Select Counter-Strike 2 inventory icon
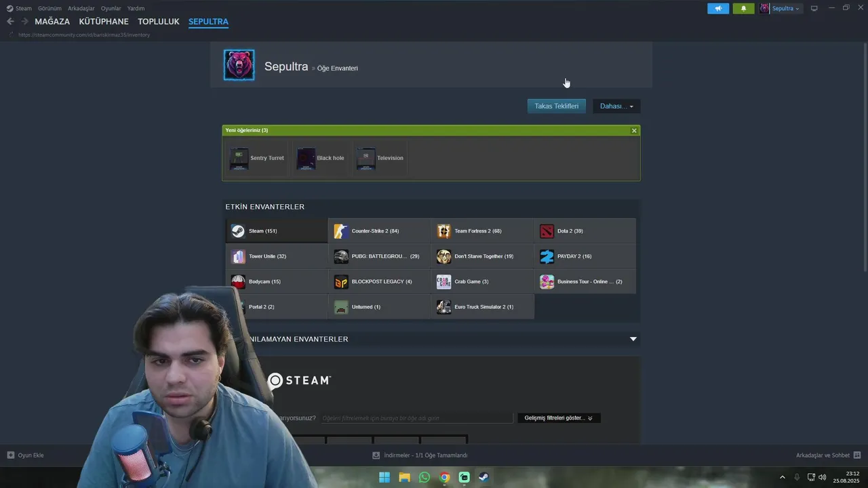Screen dimensions: 868x488 coord(341,231)
